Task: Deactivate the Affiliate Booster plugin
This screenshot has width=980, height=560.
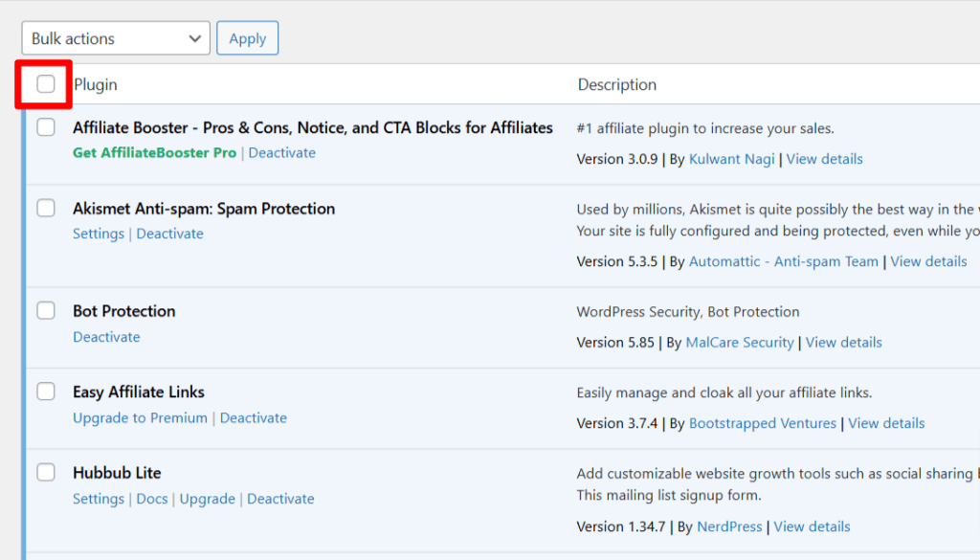Action: (x=282, y=152)
